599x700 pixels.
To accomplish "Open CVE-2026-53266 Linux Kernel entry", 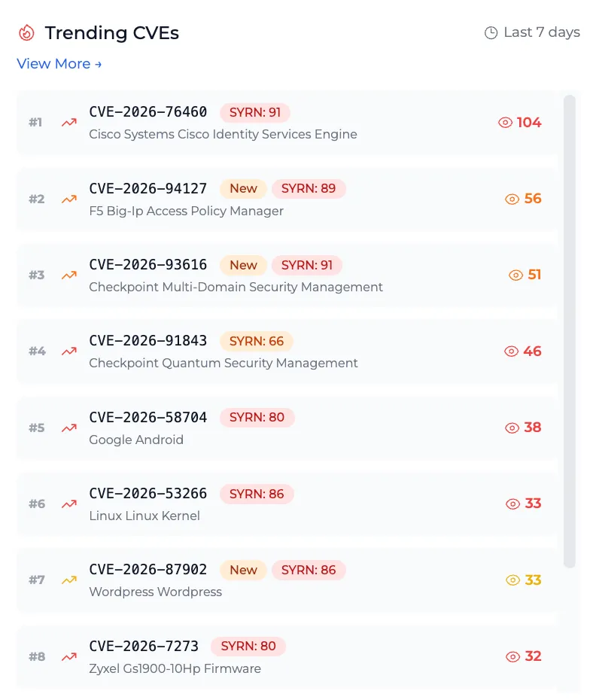I will pyautogui.click(x=287, y=504).
